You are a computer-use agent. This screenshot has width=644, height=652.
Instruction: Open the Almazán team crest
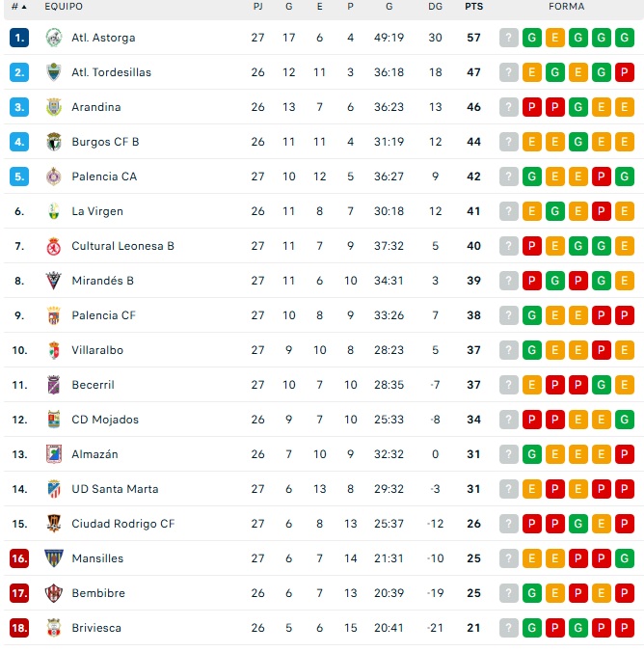[53, 454]
